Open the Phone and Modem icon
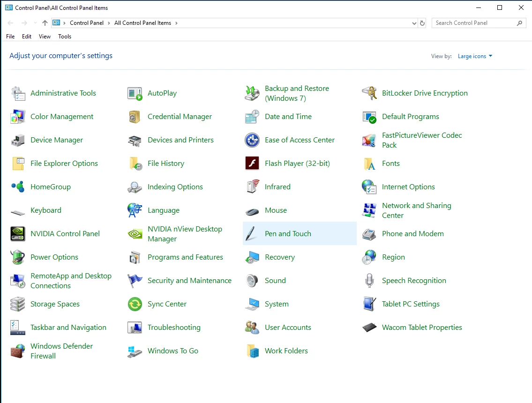The height and width of the screenshot is (403, 532). (369, 234)
